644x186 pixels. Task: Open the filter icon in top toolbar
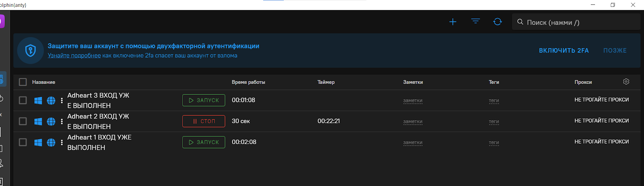pyautogui.click(x=475, y=21)
